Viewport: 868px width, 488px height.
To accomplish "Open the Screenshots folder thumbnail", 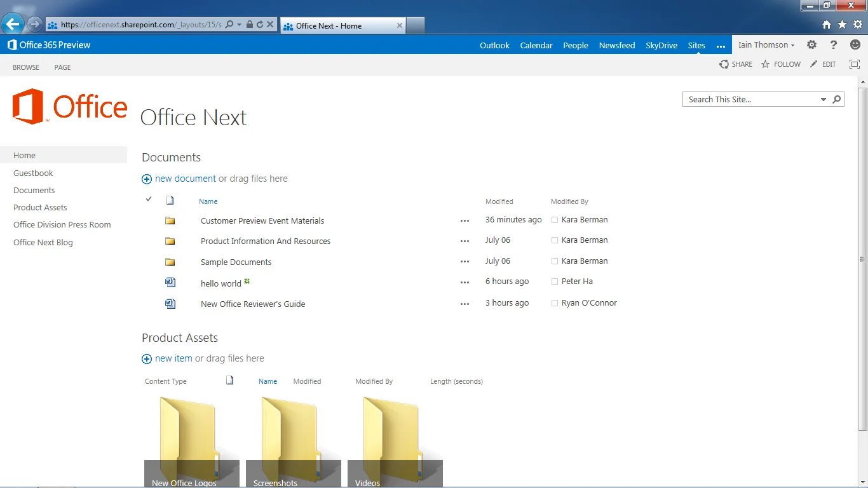I will point(294,441).
